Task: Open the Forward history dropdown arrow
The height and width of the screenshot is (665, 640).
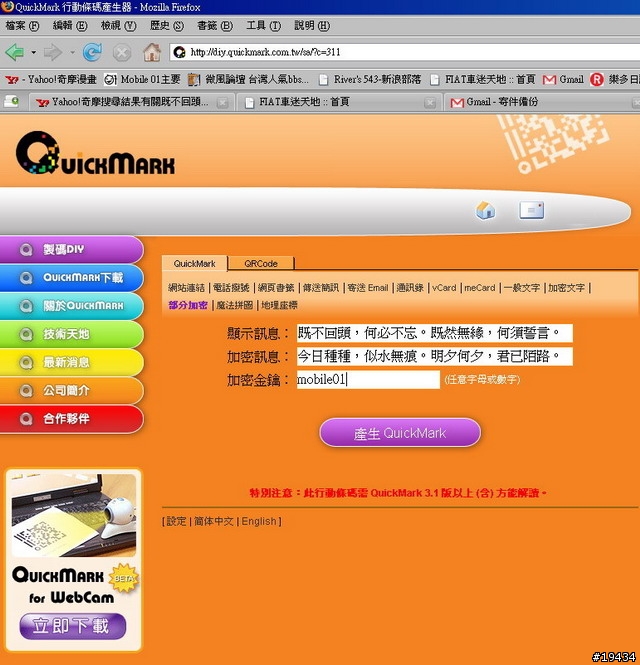Action: coord(72,53)
